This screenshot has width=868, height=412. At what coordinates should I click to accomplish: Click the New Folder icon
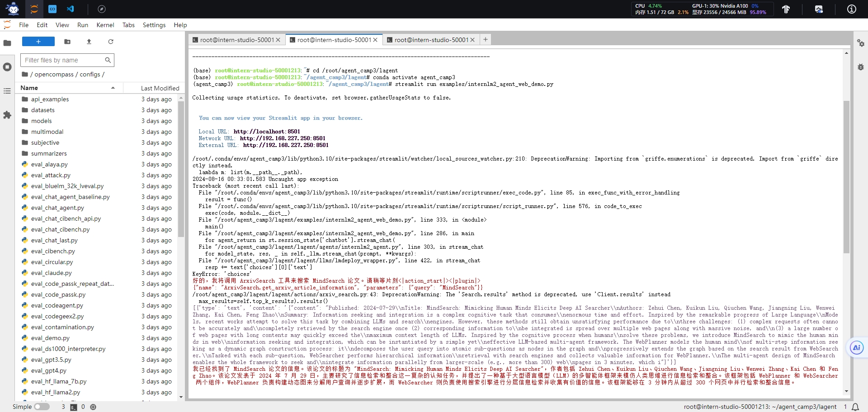click(x=67, y=42)
